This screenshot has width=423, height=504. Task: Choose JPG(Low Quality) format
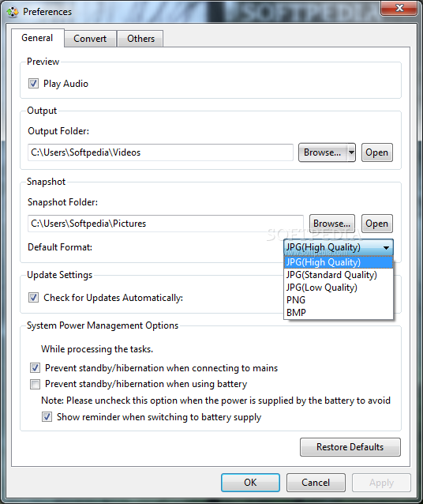[339, 288]
